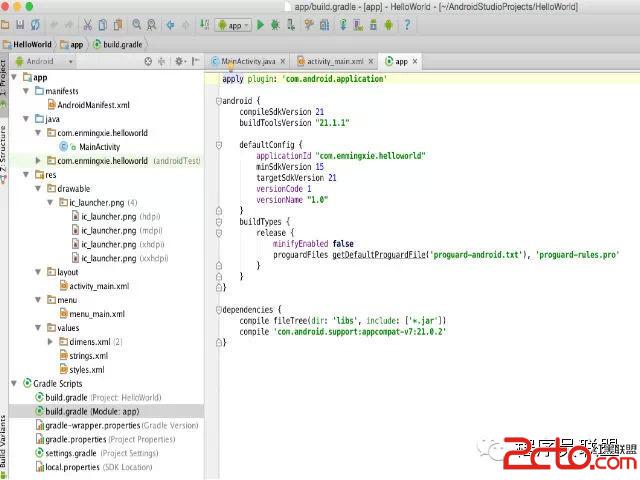The height and width of the screenshot is (480, 640).
Task: Collapse the java folder
Action: pyautogui.click(x=26, y=119)
